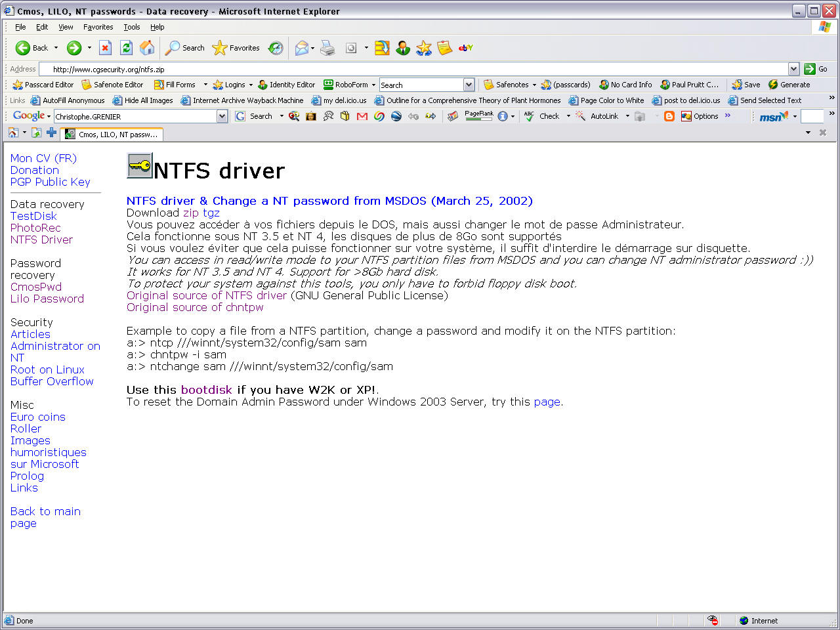Open the Safenotes dropdown in RoboForm toolbar
Image resolution: width=840 pixels, height=630 pixels.
[534, 85]
